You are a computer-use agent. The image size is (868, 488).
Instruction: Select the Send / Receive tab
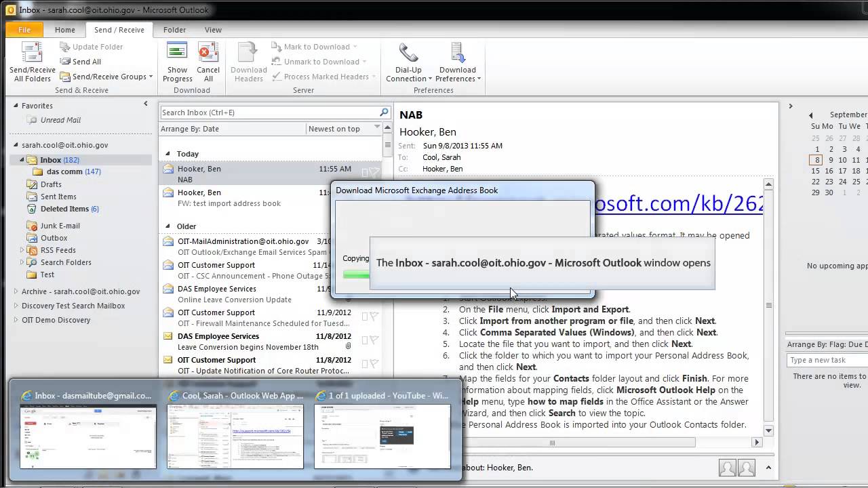pos(119,30)
